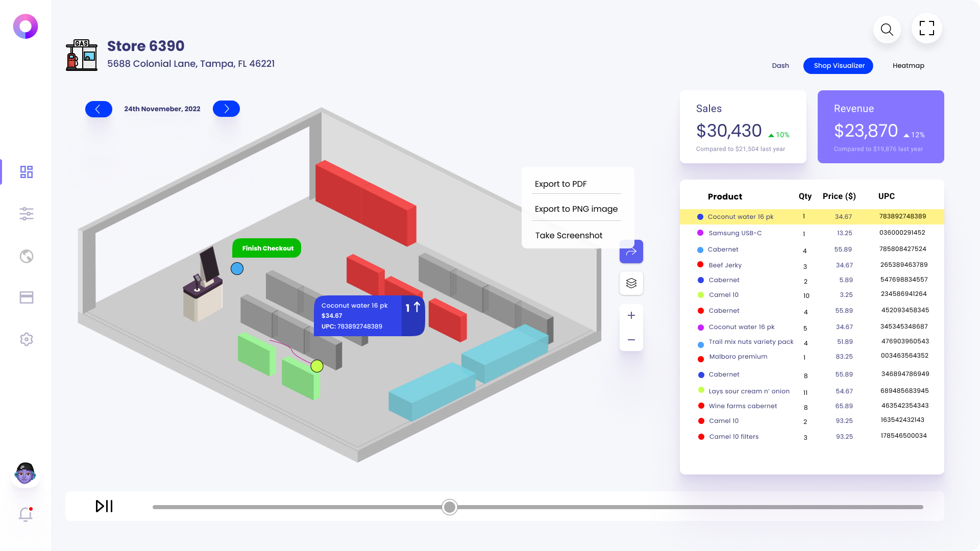This screenshot has width=980, height=551.
Task: Click the search magnifier icon
Action: pyautogui.click(x=887, y=29)
